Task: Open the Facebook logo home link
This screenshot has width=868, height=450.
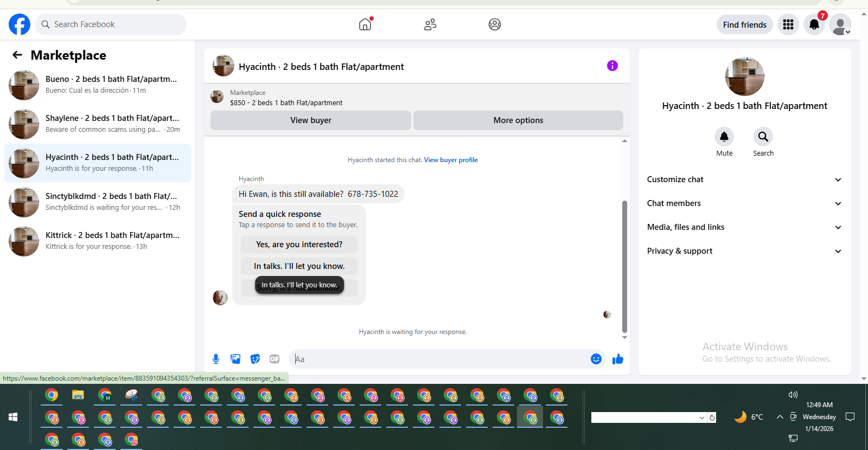Action: click(20, 24)
